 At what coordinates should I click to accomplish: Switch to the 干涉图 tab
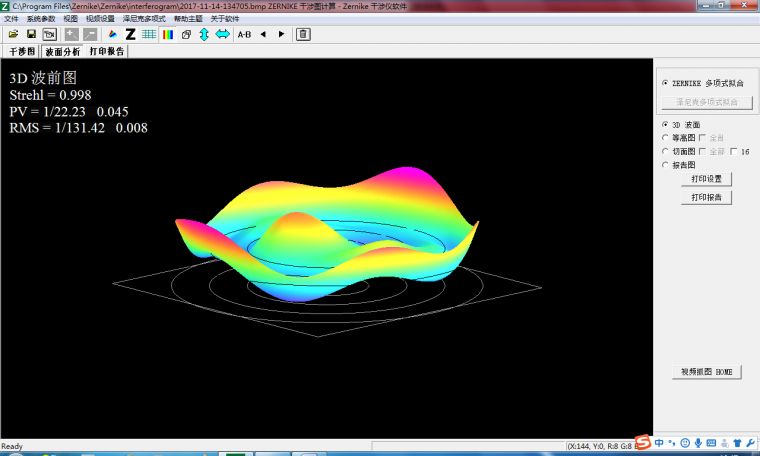click(22, 51)
